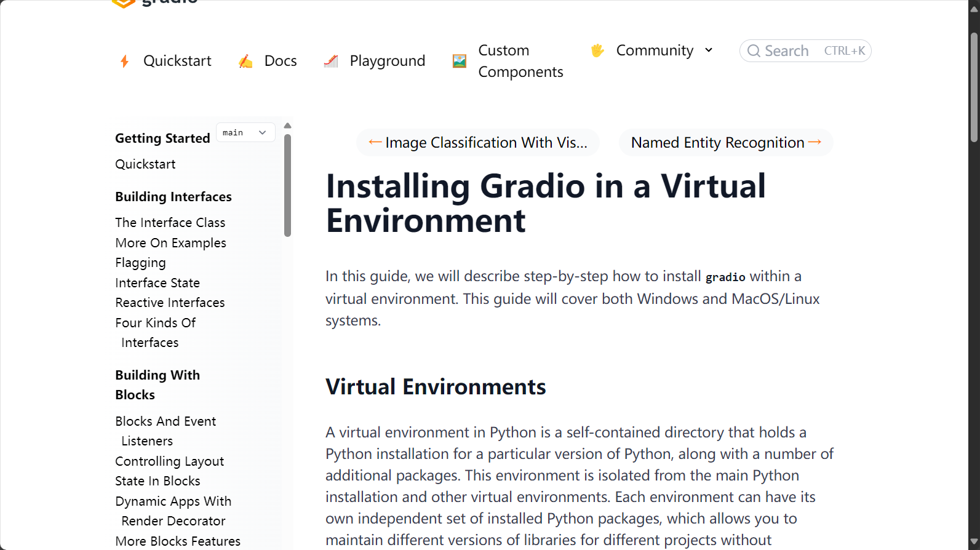Click the Building Interfaces sidebar heading
This screenshot has height=550, width=980.
pyautogui.click(x=173, y=197)
